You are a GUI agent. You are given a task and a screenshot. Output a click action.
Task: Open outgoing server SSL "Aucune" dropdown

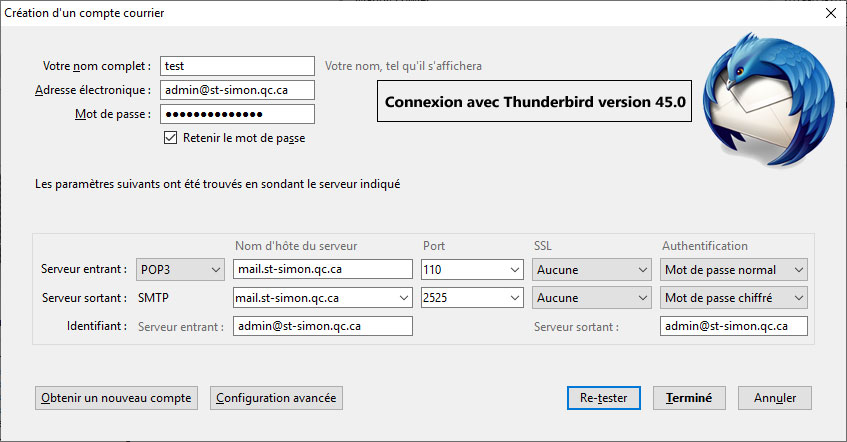click(x=591, y=298)
